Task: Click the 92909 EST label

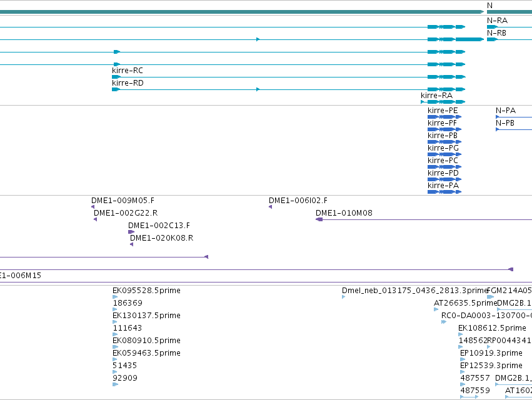Action: [125, 377]
